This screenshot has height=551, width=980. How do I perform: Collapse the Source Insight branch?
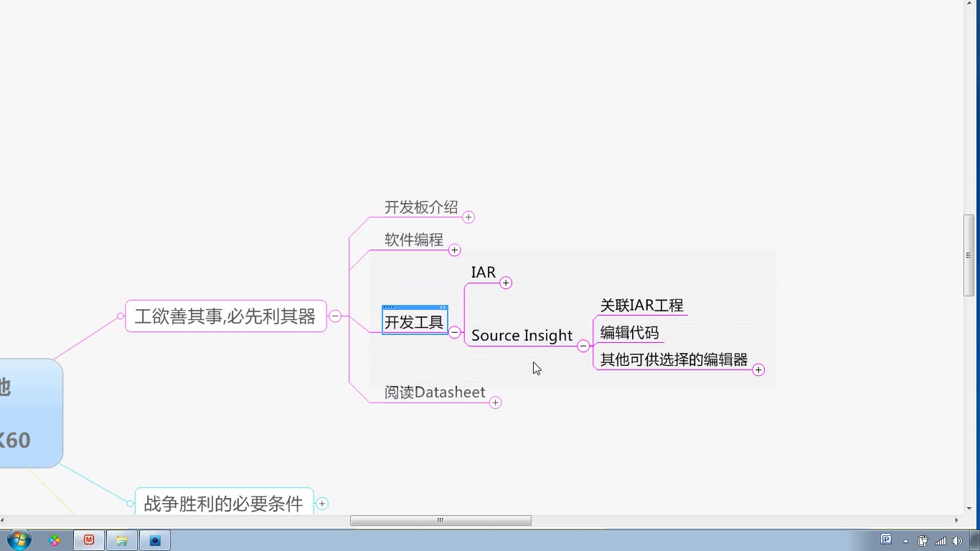coord(583,346)
